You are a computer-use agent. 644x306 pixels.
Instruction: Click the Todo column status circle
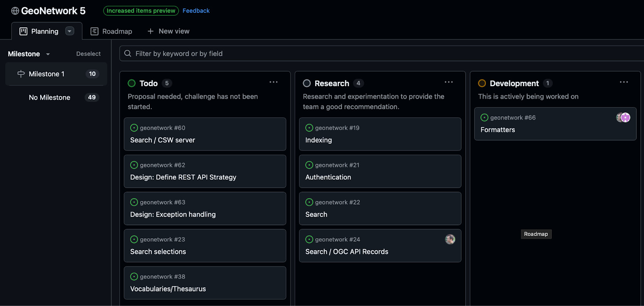point(132,83)
